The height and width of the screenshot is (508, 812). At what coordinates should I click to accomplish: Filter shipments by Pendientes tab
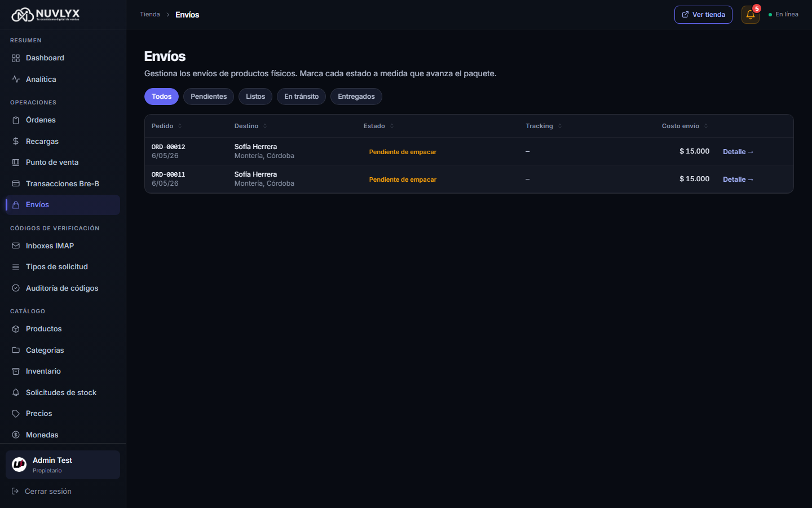pos(209,97)
